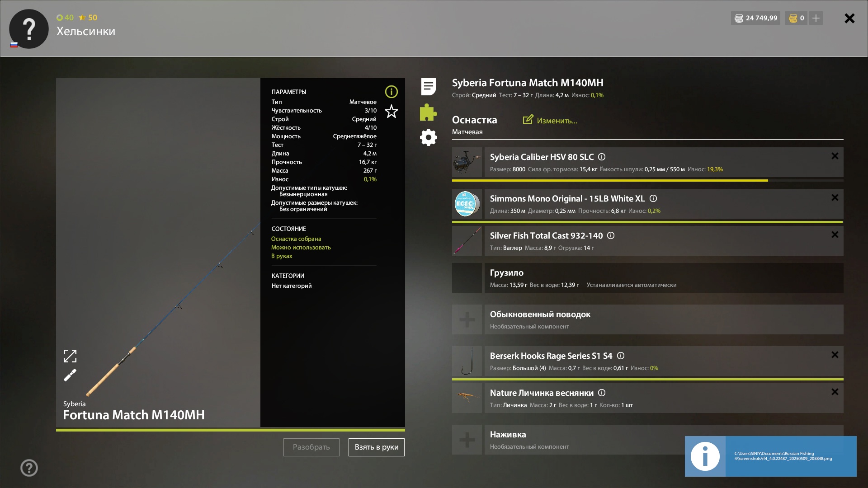Click the Simmons Mono line spool thumbnail
The image size is (868, 488).
[x=467, y=204]
